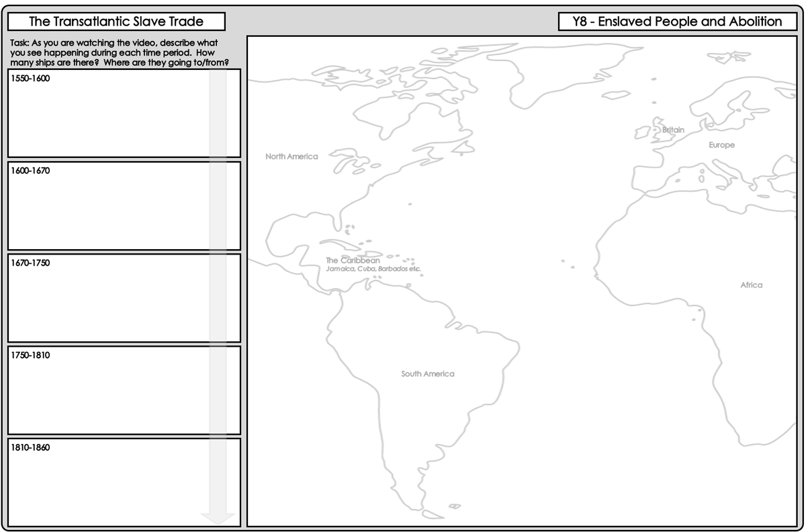Click the 'North America' map label
Image resolution: width=806 pixels, height=532 pixels.
pos(292,157)
